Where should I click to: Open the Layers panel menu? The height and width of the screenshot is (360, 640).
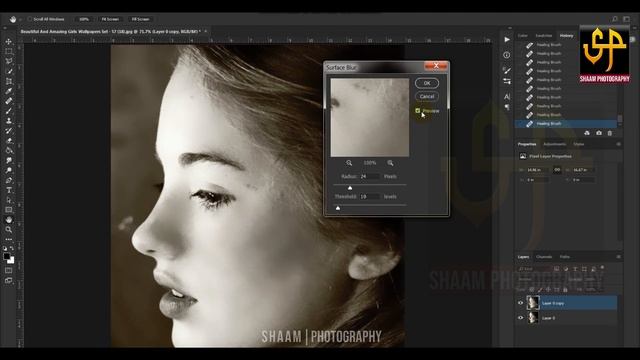coord(618,257)
